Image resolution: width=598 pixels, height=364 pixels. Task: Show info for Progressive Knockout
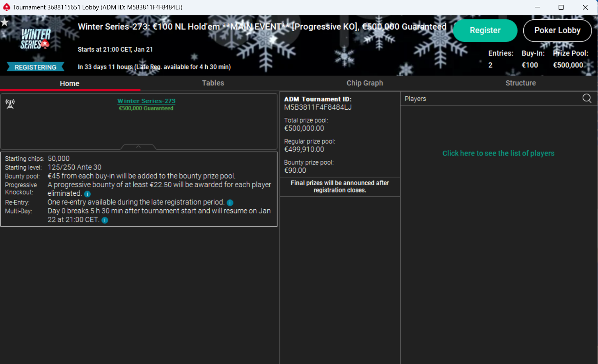[x=87, y=194]
